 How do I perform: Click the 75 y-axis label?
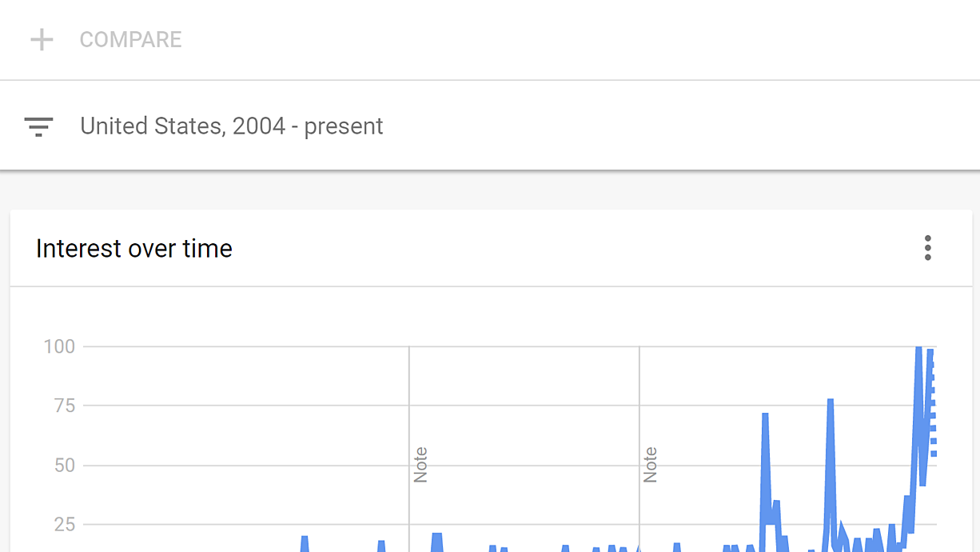tap(65, 406)
